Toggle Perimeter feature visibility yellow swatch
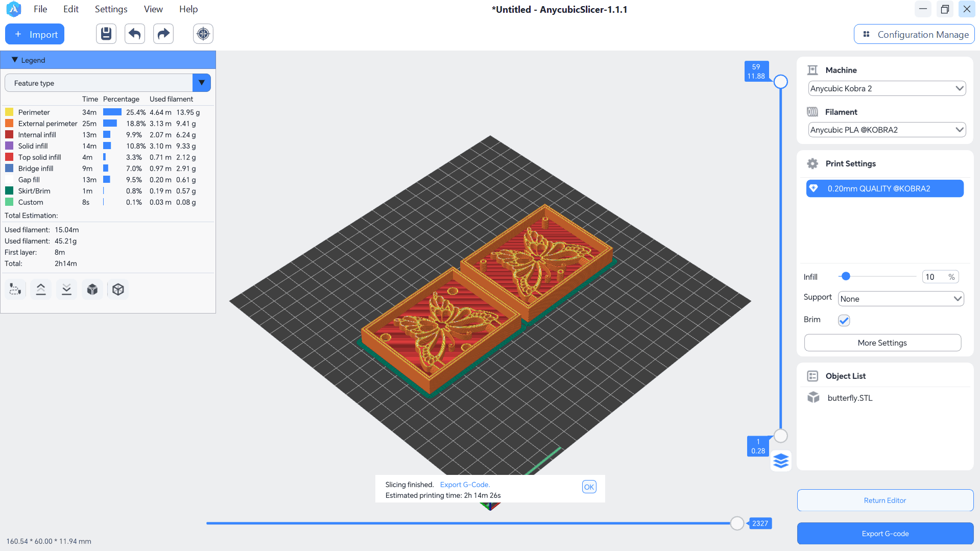 pos(9,112)
